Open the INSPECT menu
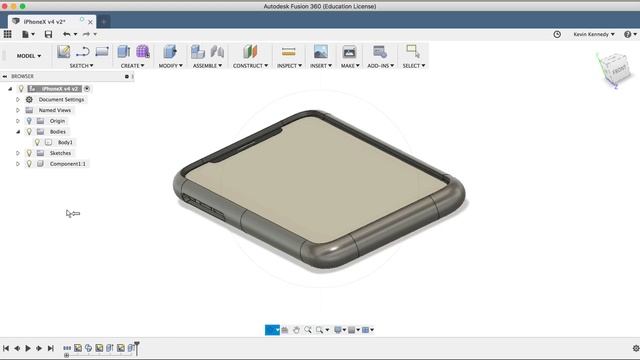The image size is (640, 360). 289,65
